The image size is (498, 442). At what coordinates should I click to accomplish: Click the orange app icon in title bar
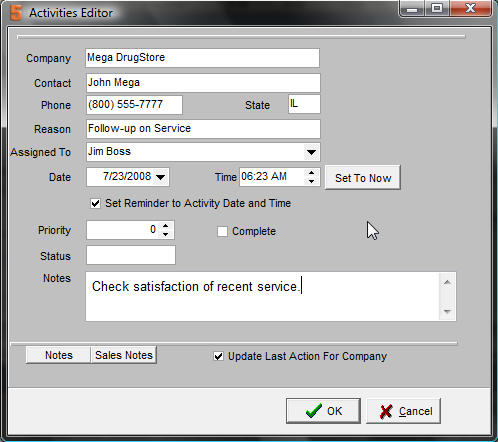pos(16,13)
